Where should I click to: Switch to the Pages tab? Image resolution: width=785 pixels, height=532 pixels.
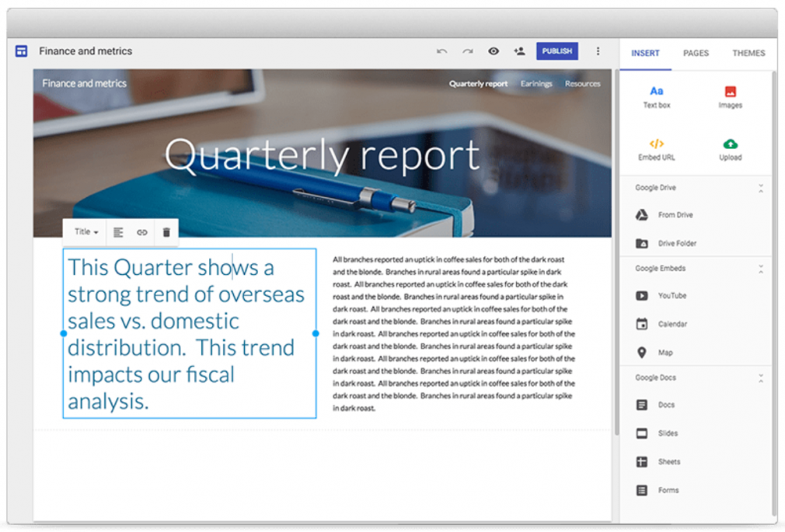(695, 53)
